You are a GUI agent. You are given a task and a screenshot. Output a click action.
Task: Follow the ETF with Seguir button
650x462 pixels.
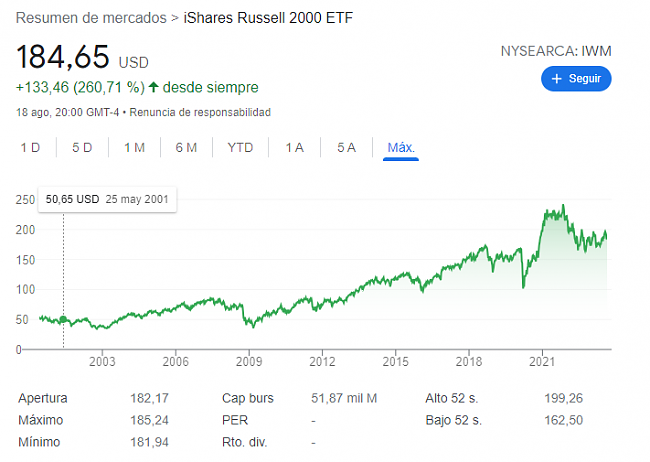click(x=576, y=79)
